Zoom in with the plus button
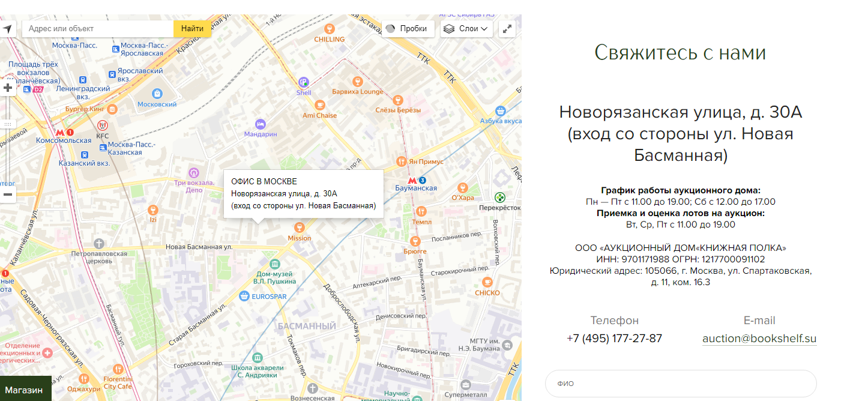Image resolution: width=868 pixels, height=401 pixels. [x=8, y=88]
